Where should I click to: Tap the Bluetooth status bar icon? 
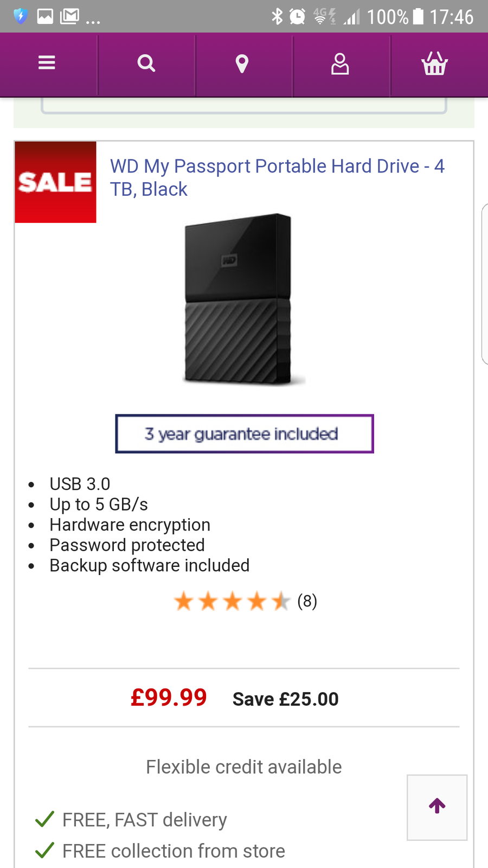tap(277, 17)
